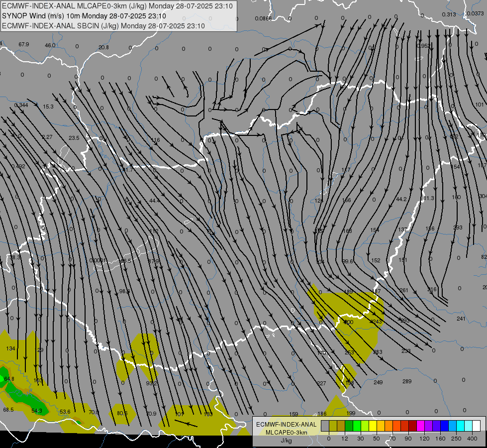Click the legend tick label 250

point(456,439)
